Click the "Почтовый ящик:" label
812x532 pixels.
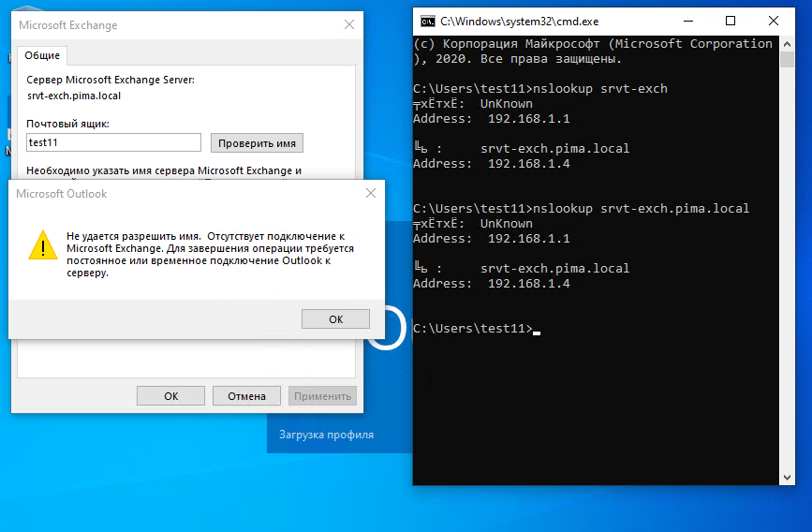click(x=67, y=124)
